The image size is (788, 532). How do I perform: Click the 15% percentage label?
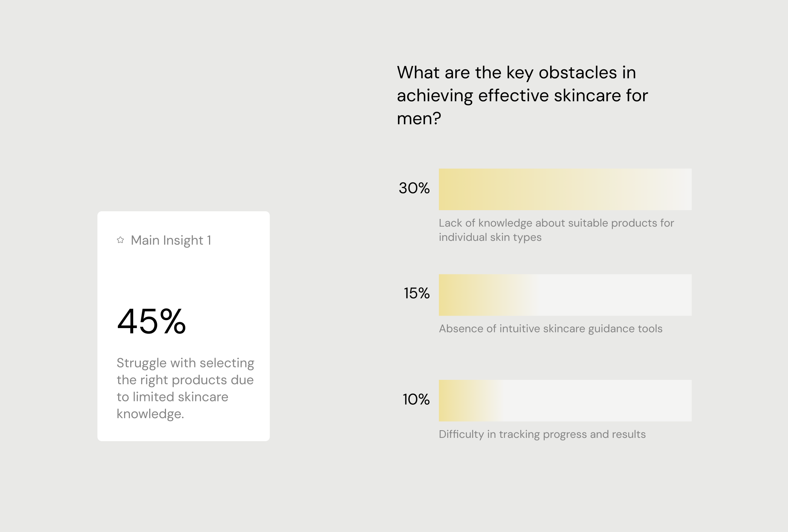click(416, 293)
